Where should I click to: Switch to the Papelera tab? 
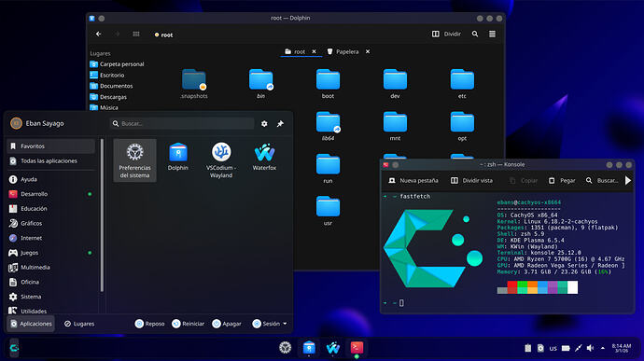pyautogui.click(x=343, y=51)
